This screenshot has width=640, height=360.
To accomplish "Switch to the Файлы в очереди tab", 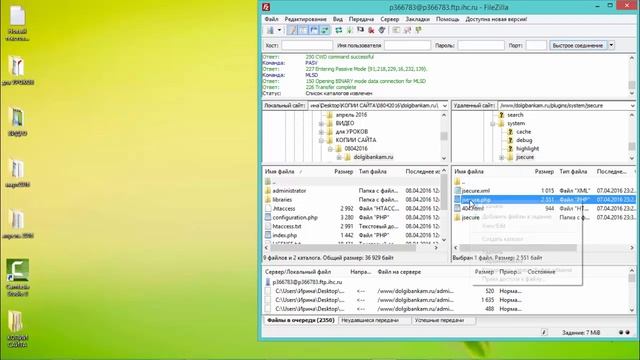I will pos(300,320).
